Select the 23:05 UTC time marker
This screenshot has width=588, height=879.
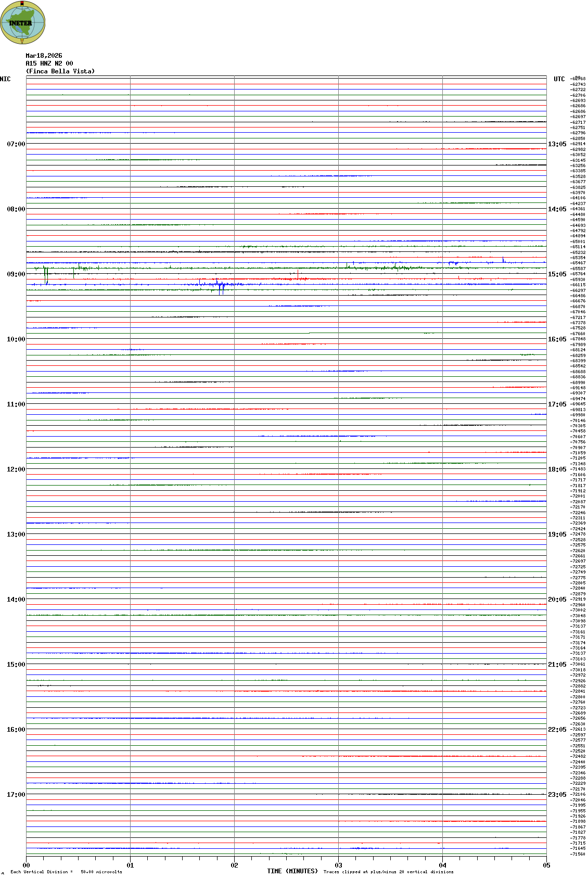click(x=557, y=795)
